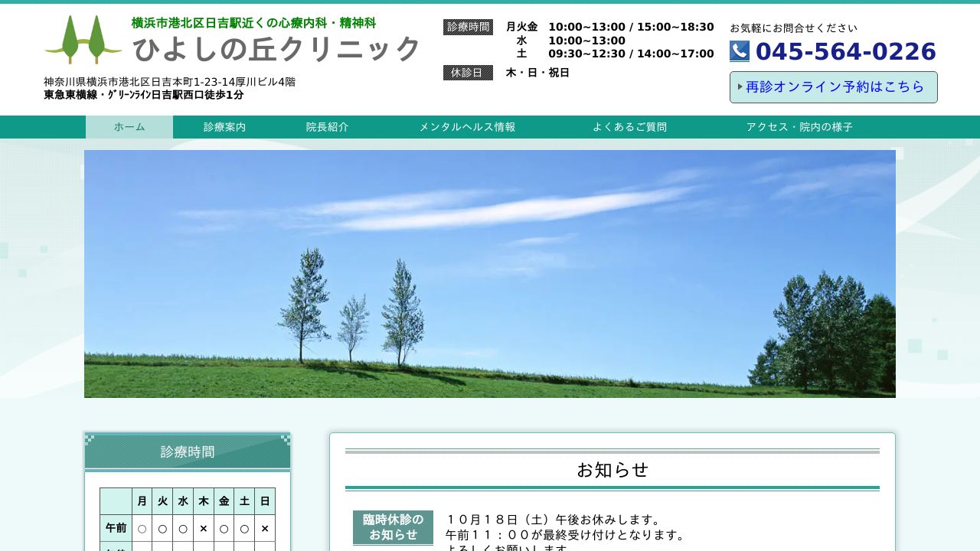The image size is (980, 551).
Task: Select メンタルヘルス情報 in the navigation bar
Action: tap(467, 127)
